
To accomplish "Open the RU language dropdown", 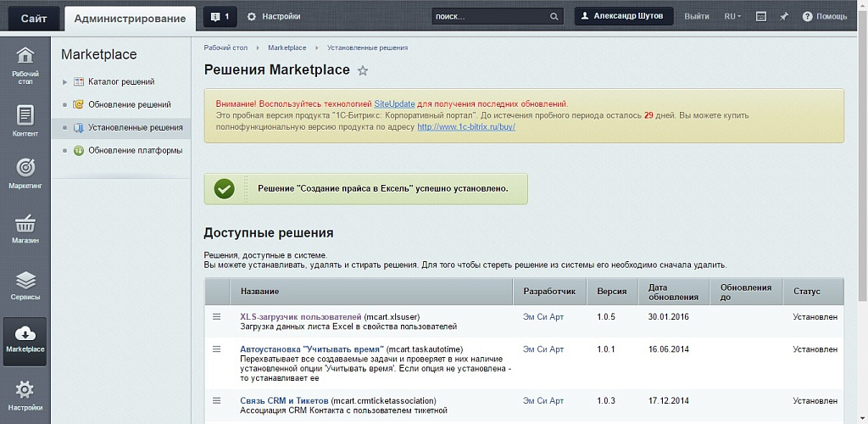I will tap(732, 16).
